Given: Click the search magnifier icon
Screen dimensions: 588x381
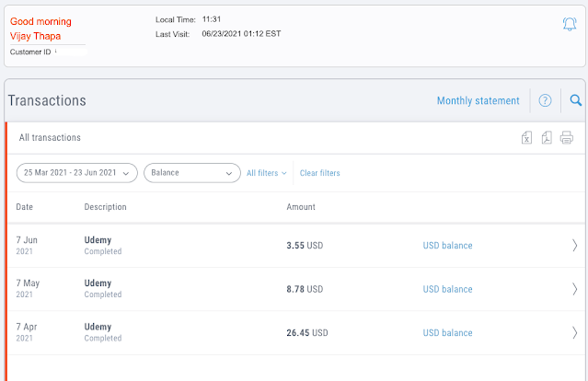Looking at the screenshot, I should 576,100.
